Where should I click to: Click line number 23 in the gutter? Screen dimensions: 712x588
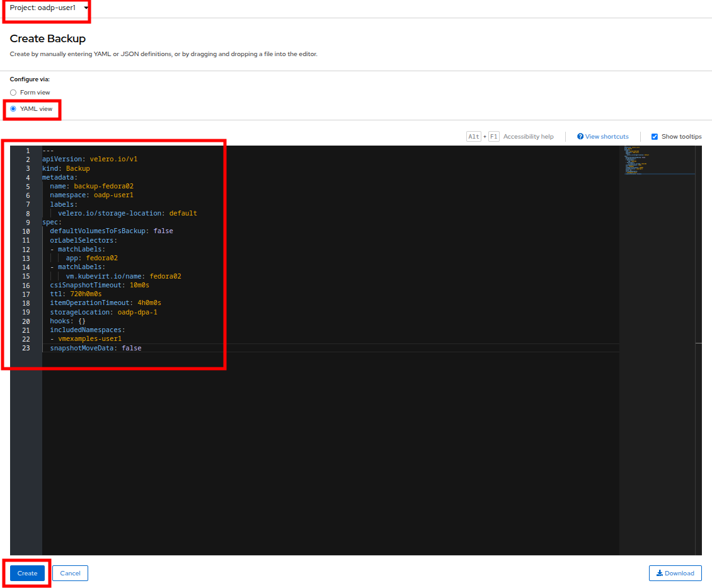click(x=26, y=348)
